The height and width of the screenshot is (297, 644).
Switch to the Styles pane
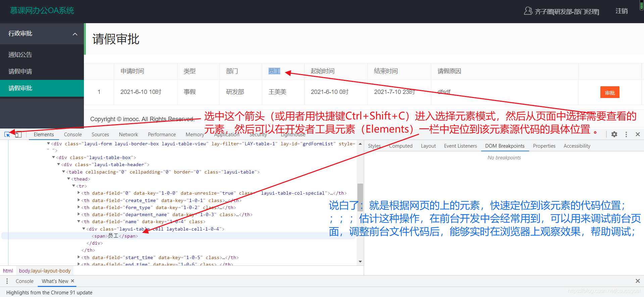[374, 146]
